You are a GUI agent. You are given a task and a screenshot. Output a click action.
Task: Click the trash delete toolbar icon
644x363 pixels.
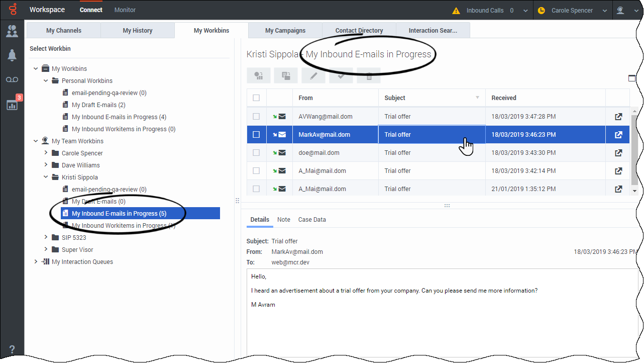[369, 76]
